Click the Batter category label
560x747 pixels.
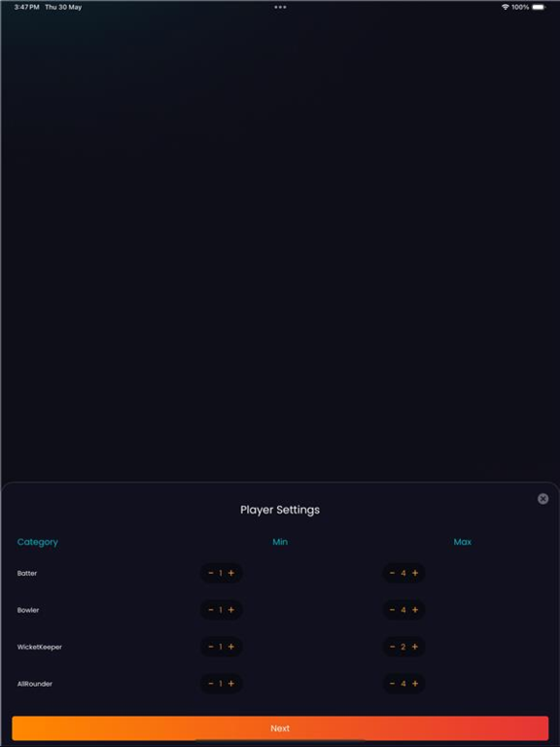27,573
